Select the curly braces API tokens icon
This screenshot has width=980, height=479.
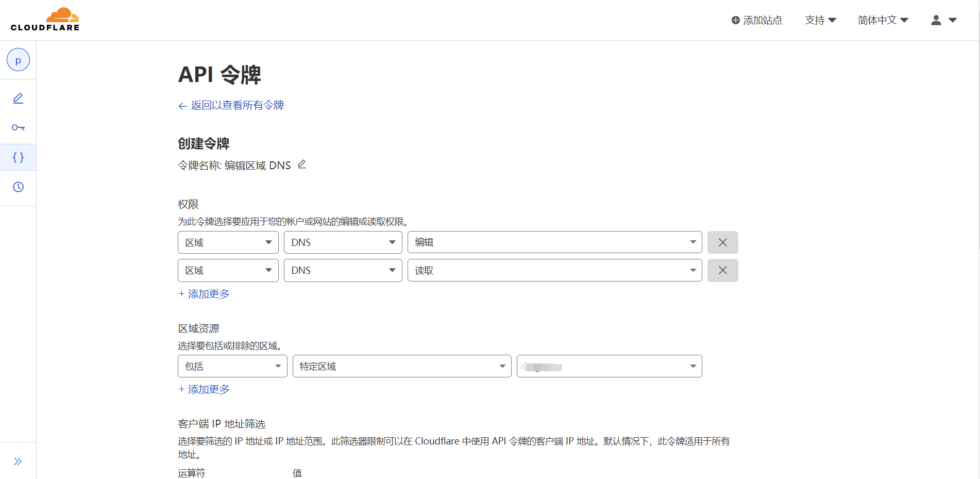click(x=18, y=157)
